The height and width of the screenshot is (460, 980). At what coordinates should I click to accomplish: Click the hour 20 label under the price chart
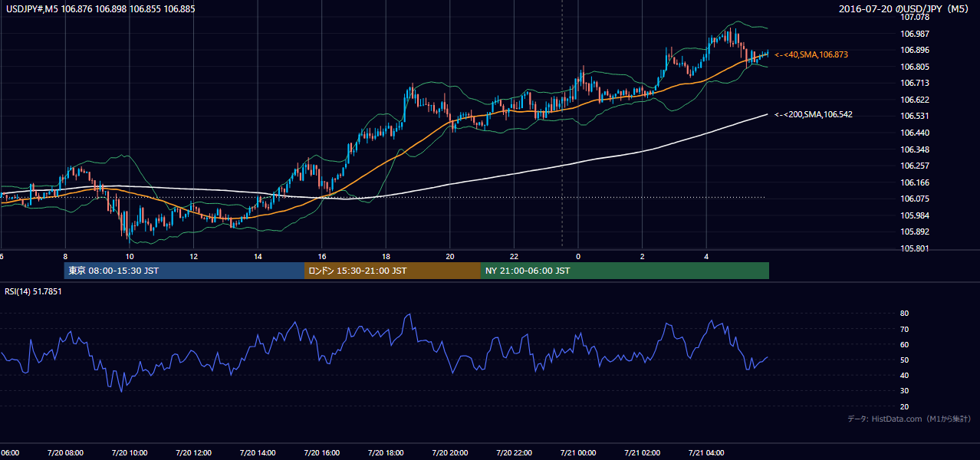pyautogui.click(x=450, y=256)
